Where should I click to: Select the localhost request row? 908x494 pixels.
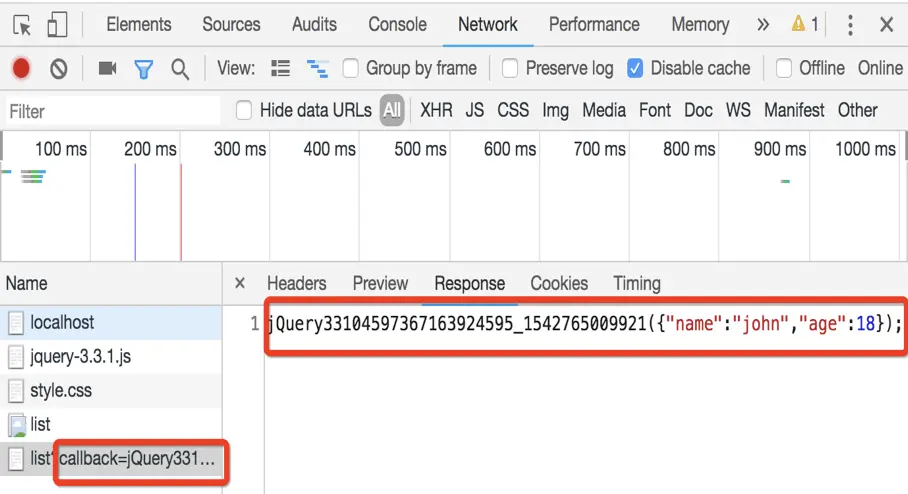point(111,323)
